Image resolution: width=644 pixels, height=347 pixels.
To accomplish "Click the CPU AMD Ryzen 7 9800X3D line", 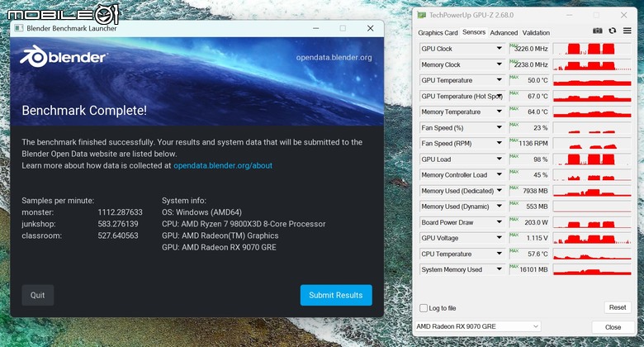I will 244,224.
